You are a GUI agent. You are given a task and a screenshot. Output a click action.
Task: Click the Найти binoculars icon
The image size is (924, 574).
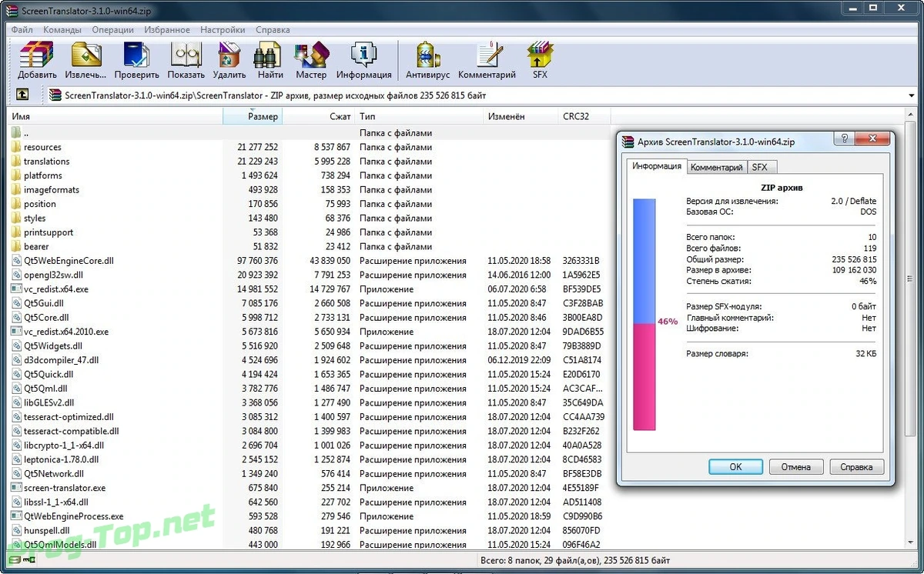click(269, 55)
